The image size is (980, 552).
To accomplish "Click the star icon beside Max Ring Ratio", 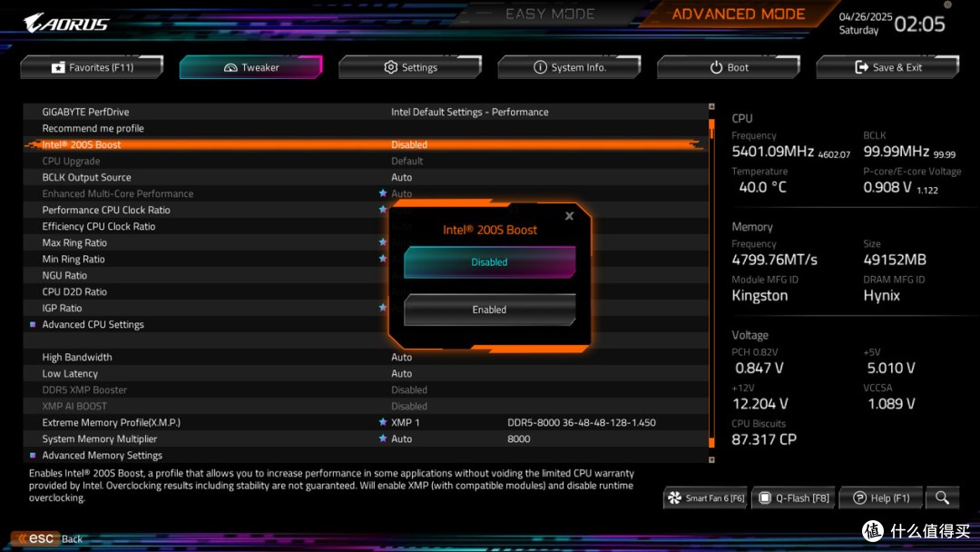I will pyautogui.click(x=383, y=241).
